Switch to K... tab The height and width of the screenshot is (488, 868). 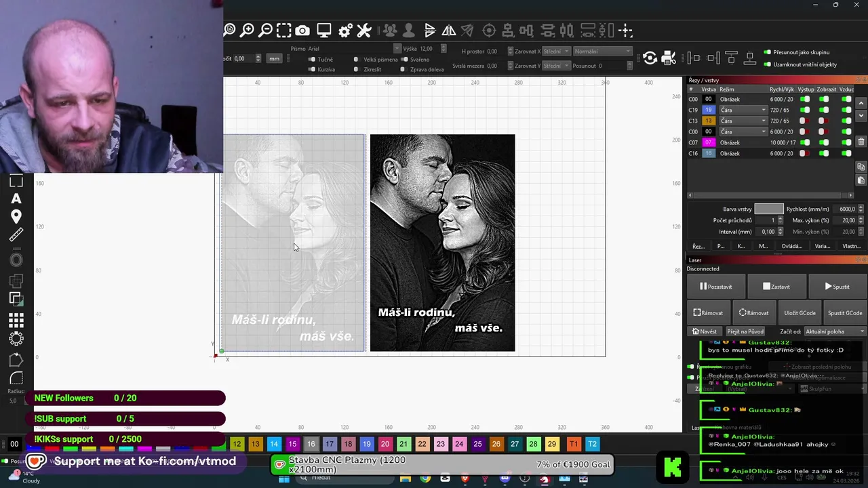pyautogui.click(x=741, y=246)
